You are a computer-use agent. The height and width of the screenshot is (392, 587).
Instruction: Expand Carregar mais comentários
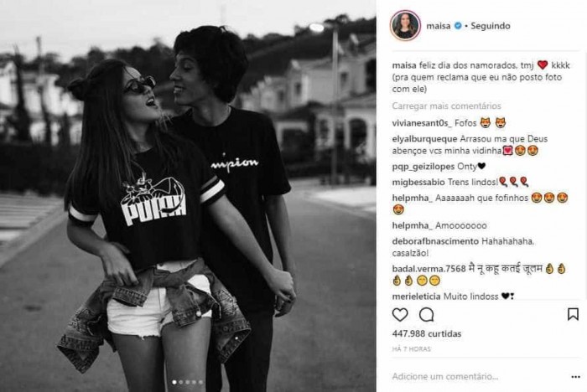coord(446,106)
